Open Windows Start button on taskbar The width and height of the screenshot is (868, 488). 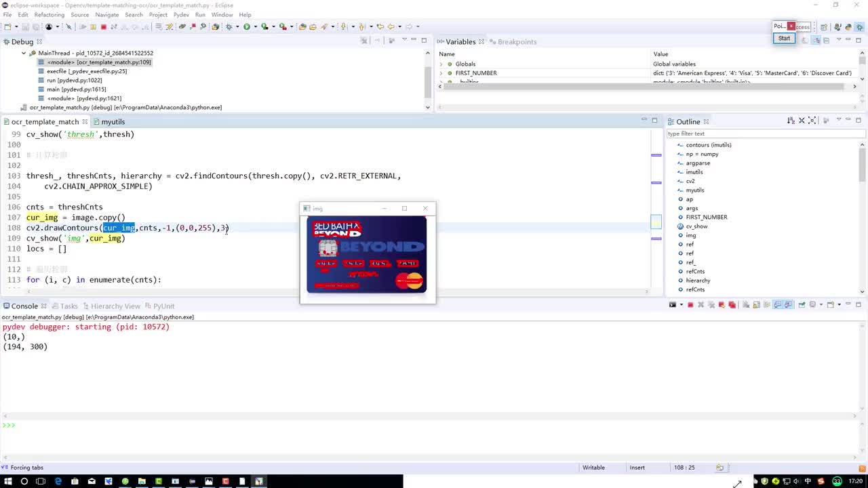pyautogui.click(x=8, y=481)
